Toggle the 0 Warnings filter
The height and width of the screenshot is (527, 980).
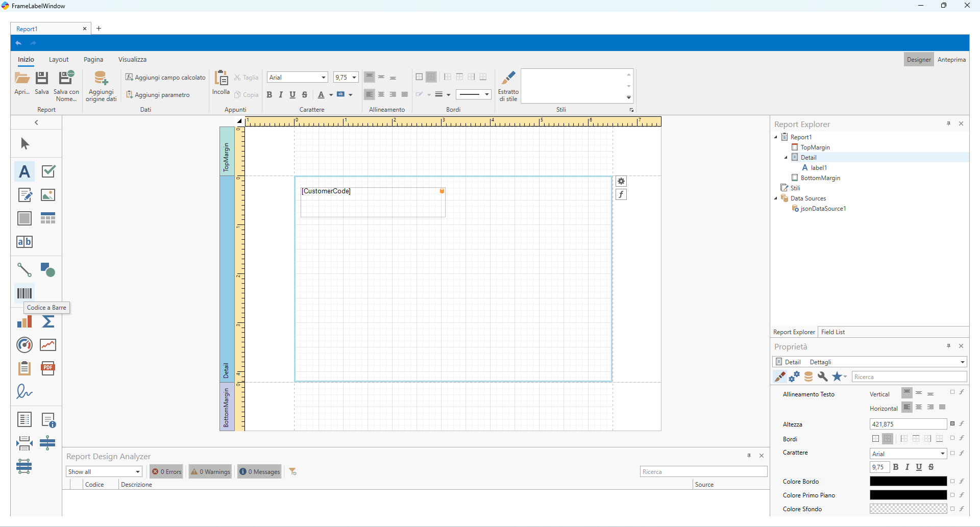pyautogui.click(x=210, y=471)
